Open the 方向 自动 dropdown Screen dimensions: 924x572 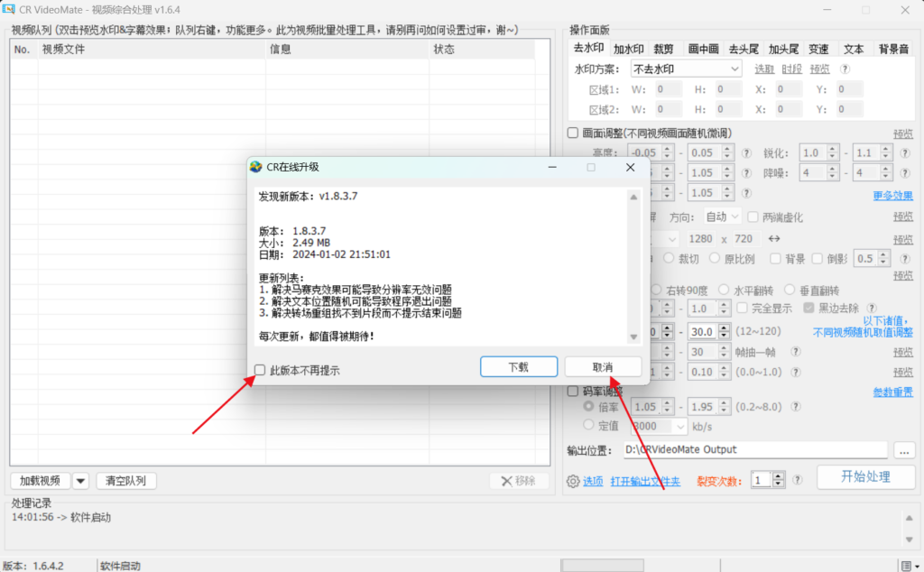click(721, 217)
